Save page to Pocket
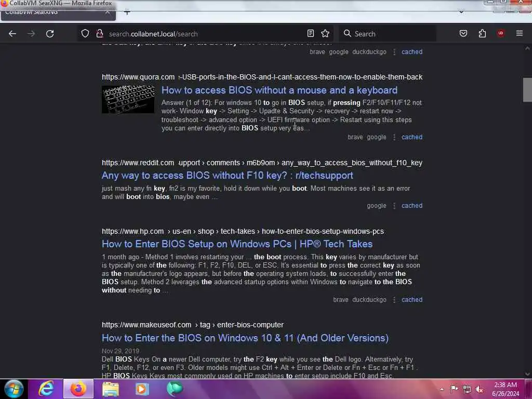 463,33
